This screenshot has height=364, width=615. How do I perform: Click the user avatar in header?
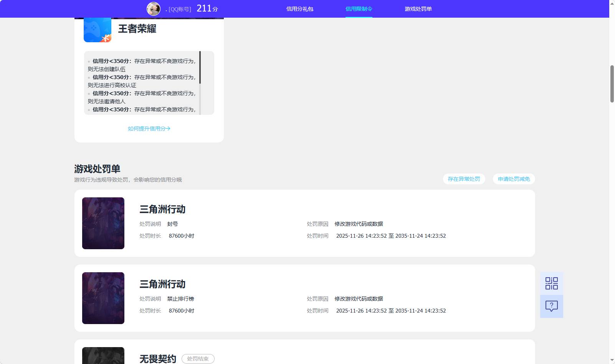pyautogui.click(x=154, y=9)
